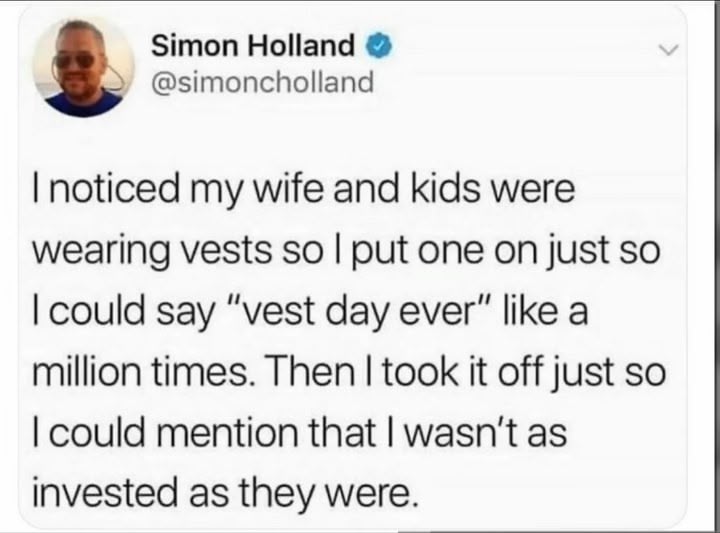This screenshot has height=533, width=720.
Task: Click the word "Then" in the tweet
Action: click(x=312, y=371)
